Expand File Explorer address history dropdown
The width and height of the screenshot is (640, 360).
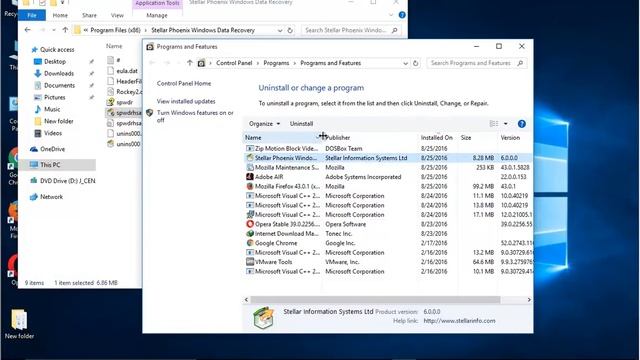tap(280, 30)
